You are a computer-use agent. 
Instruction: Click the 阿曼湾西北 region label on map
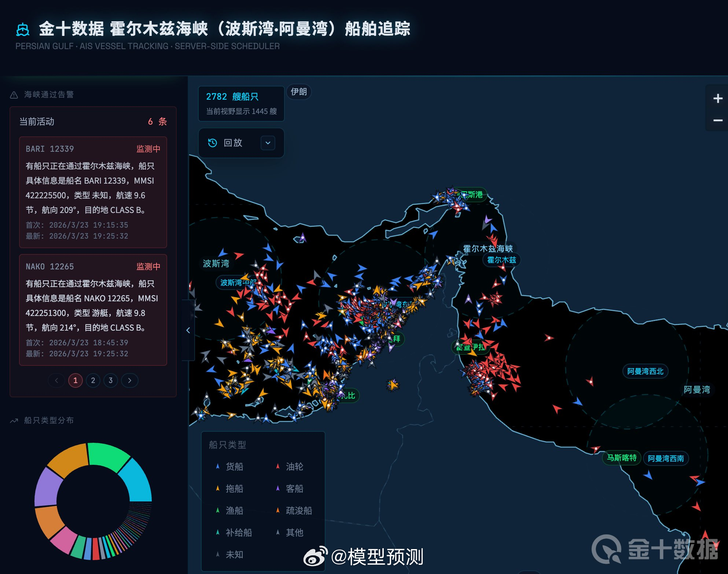pos(645,371)
